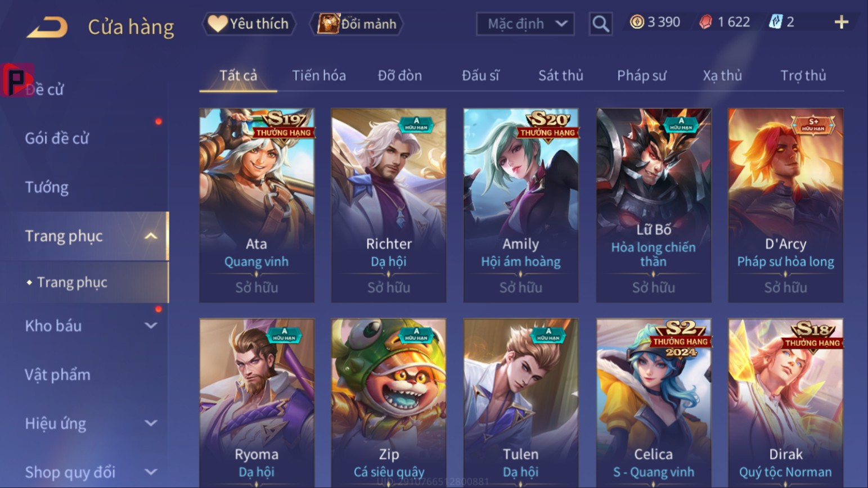Select the Tiến hóa tab
The image size is (868, 488).
(318, 75)
